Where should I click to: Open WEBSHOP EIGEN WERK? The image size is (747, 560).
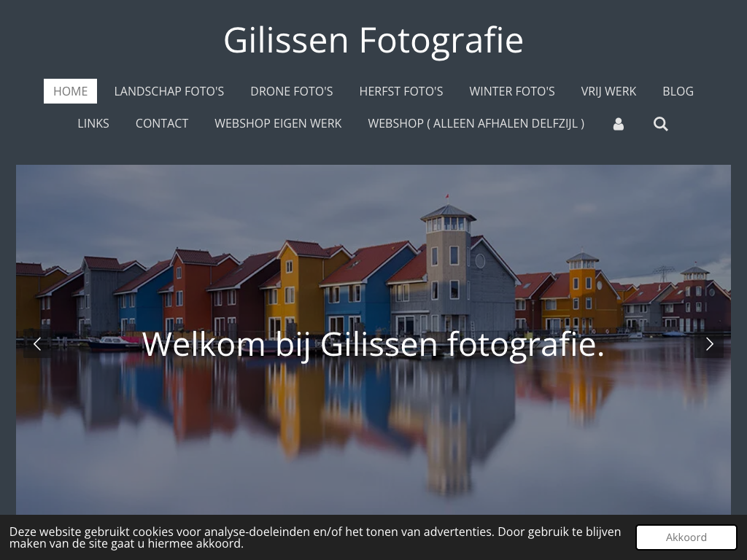[x=278, y=123]
